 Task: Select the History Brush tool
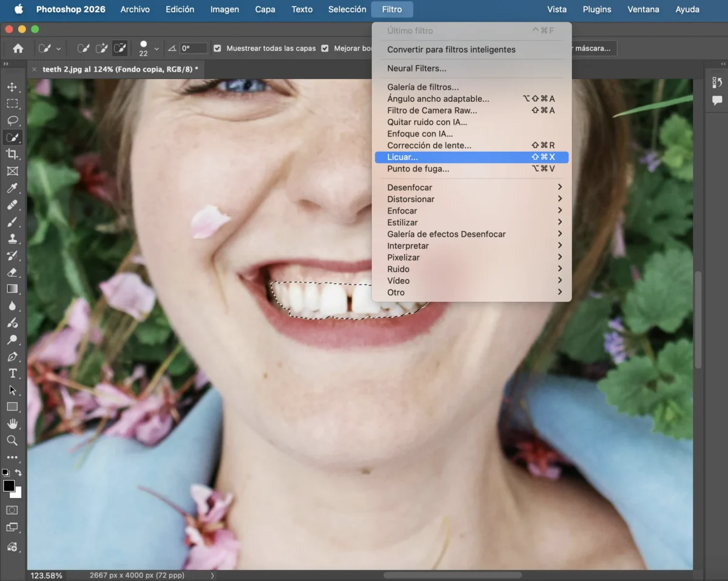click(12, 255)
